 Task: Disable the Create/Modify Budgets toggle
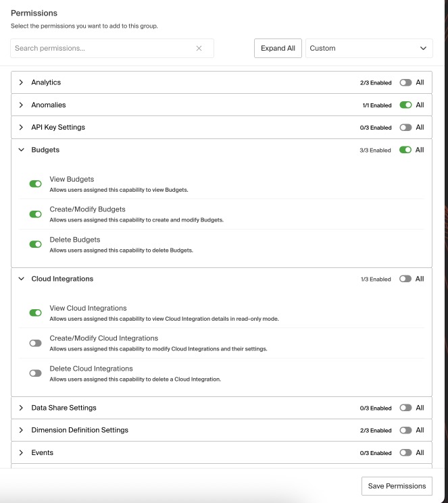point(35,214)
